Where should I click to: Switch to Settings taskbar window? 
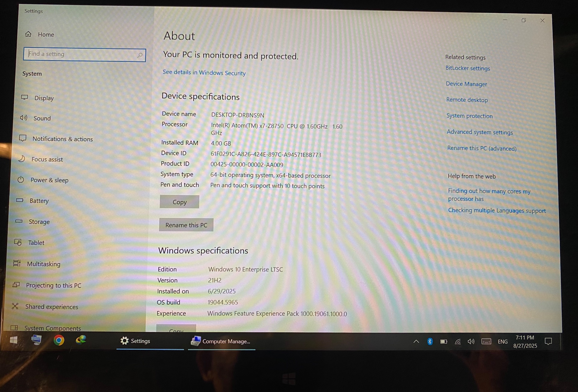tap(150, 341)
